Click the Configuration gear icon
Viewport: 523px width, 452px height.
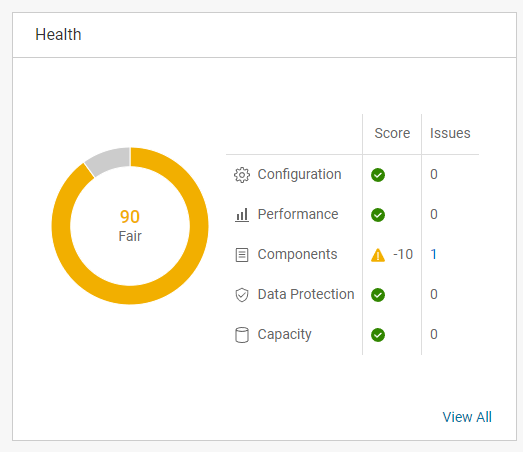coord(242,175)
